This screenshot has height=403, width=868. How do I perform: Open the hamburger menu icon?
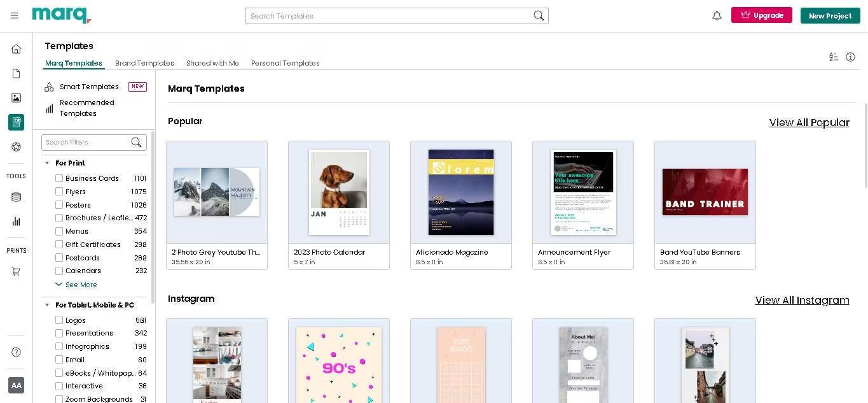pyautogui.click(x=14, y=15)
